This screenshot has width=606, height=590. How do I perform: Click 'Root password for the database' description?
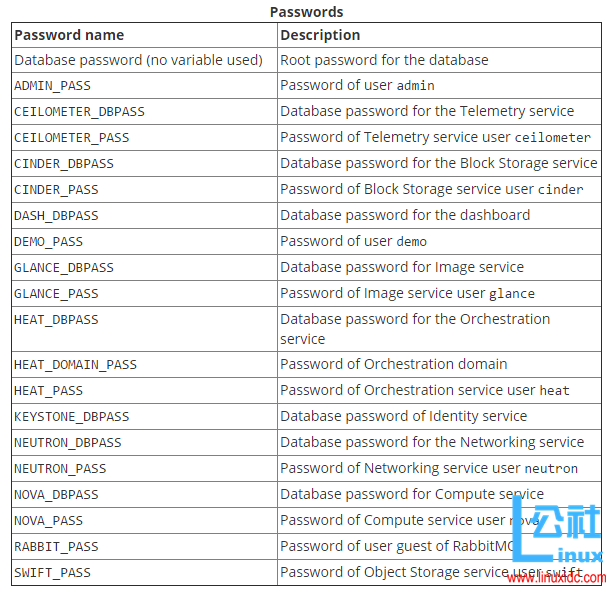coord(384,60)
